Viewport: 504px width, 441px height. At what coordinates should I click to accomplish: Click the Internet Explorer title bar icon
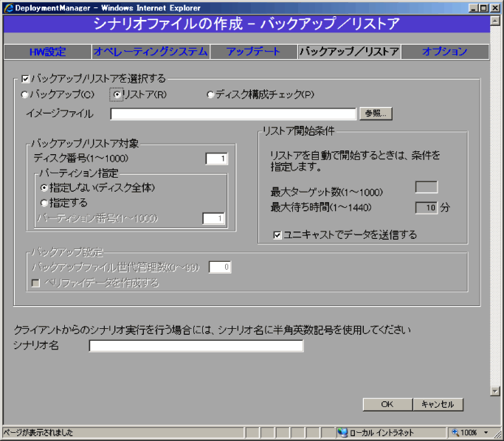coord(8,7)
